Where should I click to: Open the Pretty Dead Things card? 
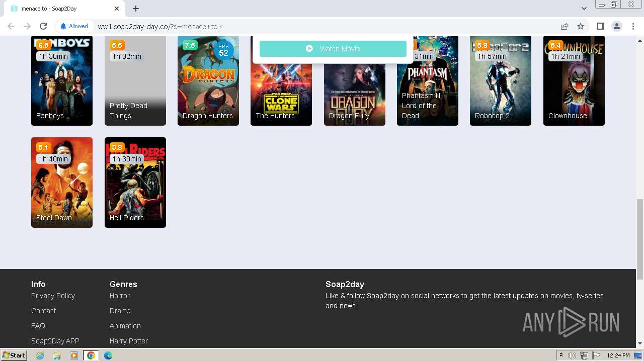pyautogui.click(x=135, y=80)
